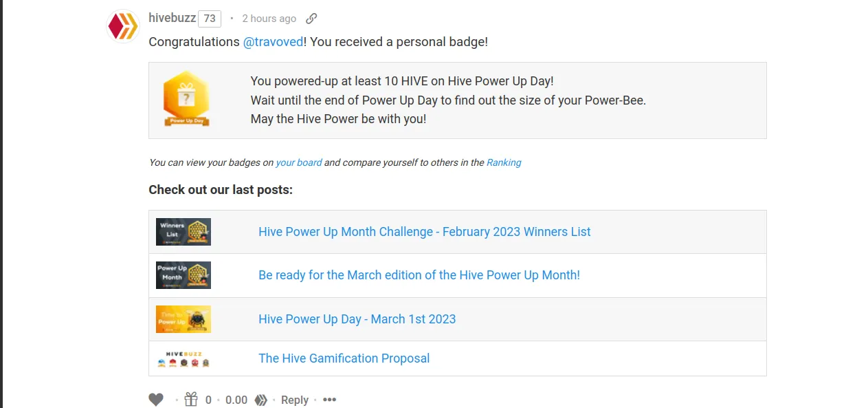The width and height of the screenshot is (868, 408).
Task: Click the Power Up Day badge image
Action: point(186,99)
